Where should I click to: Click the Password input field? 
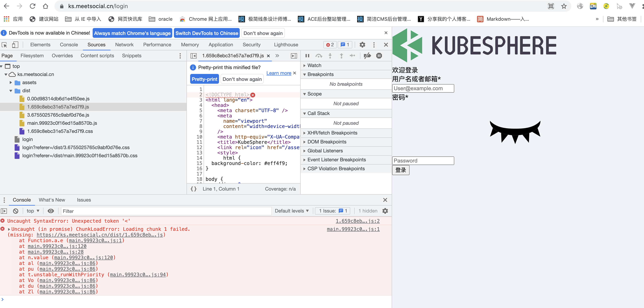(423, 161)
